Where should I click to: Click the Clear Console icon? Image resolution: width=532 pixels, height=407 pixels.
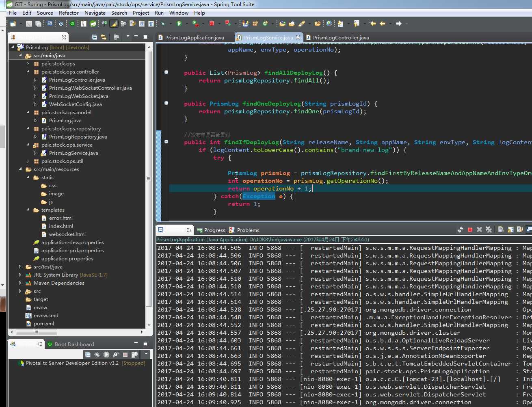[x=501, y=229]
